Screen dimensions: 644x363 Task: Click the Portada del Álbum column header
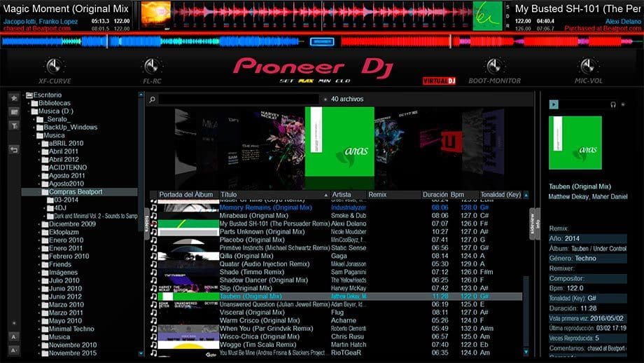tap(188, 194)
